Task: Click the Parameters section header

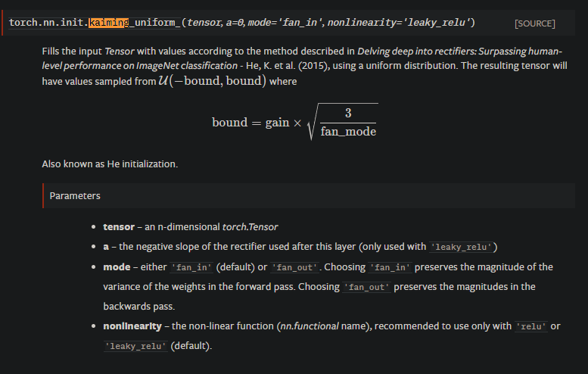Action: click(75, 195)
